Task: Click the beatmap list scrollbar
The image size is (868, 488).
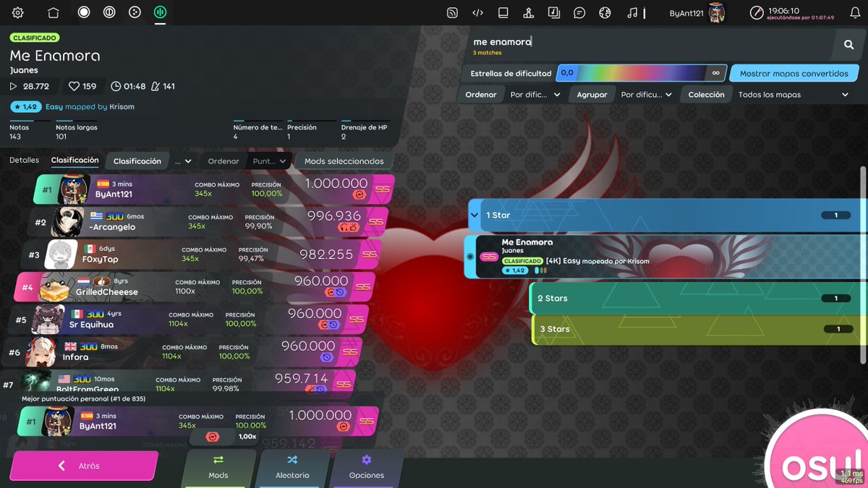Action: [x=862, y=265]
